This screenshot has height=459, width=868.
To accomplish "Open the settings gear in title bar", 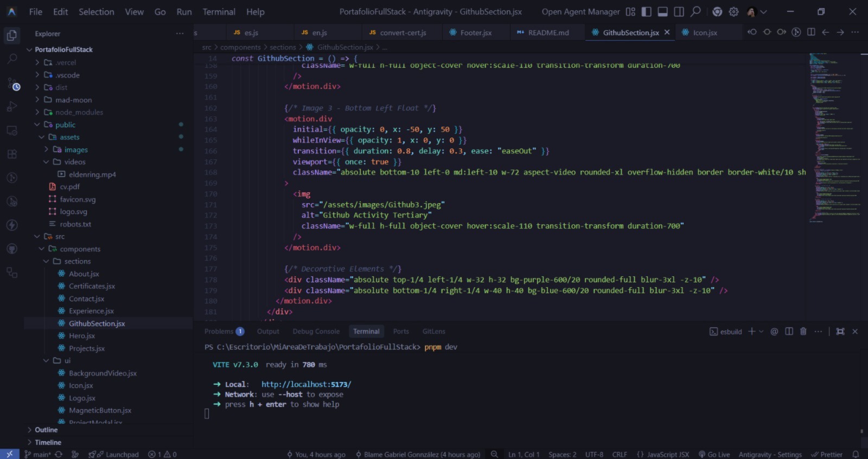I will (x=733, y=12).
